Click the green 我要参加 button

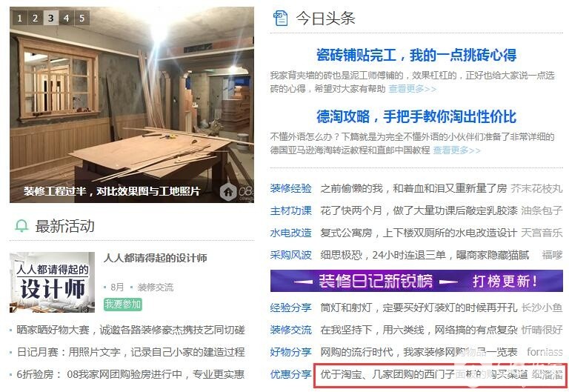pyautogui.click(x=123, y=304)
